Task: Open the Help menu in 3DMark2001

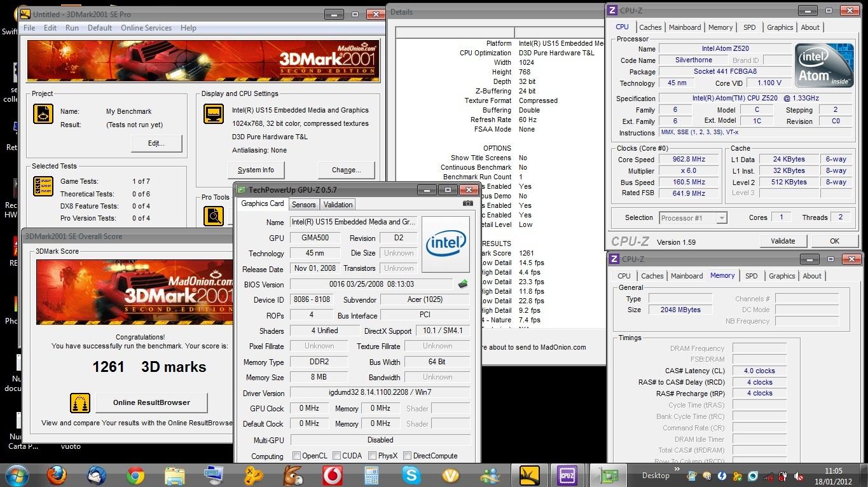Action: [x=188, y=28]
